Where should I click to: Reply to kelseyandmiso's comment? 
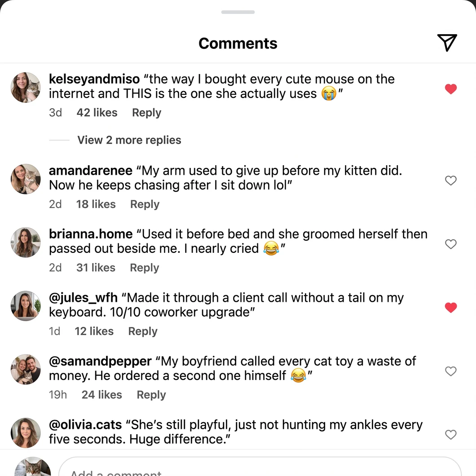[x=147, y=113]
